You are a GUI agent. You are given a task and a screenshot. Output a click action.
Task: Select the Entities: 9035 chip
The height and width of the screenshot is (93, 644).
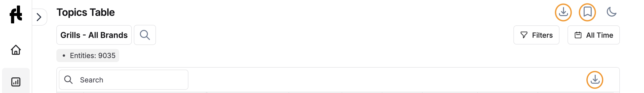point(88,56)
